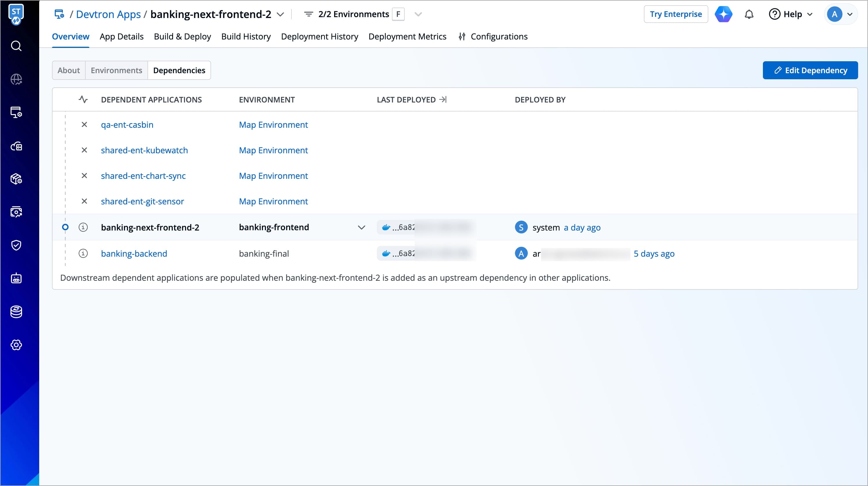The height and width of the screenshot is (486, 868).
Task: Open the 2/2 Environments filter
Action: [x=353, y=14]
